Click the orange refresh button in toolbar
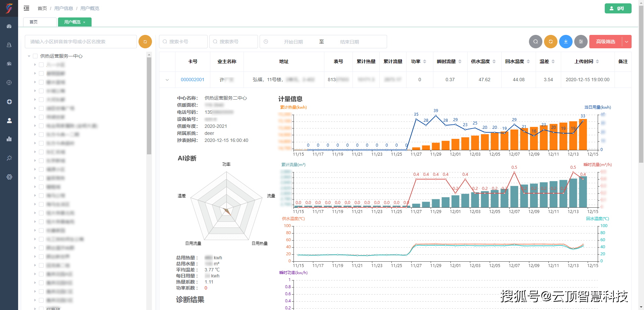644x310 pixels. (x=550, y=42)
